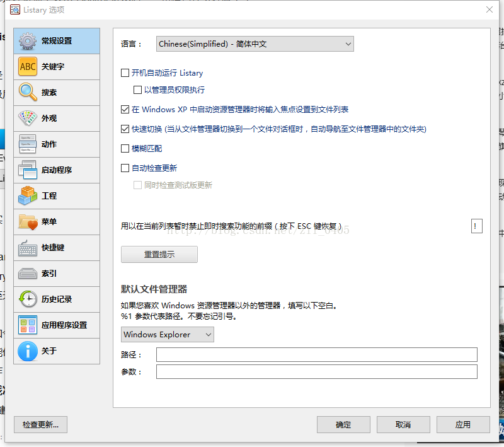Click the 重置提示 button
This screenshot has height=447, width=504.
click(x=159, y=254)
